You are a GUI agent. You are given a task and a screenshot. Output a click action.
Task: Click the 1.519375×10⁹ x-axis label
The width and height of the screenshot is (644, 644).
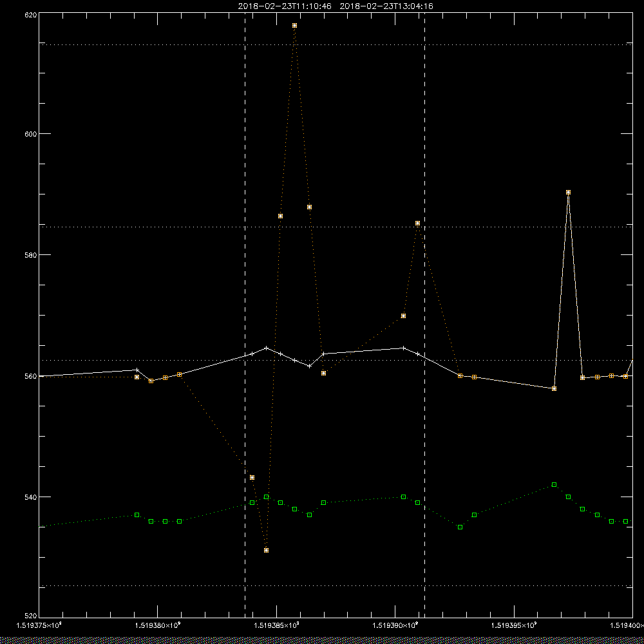pos(39,625)
